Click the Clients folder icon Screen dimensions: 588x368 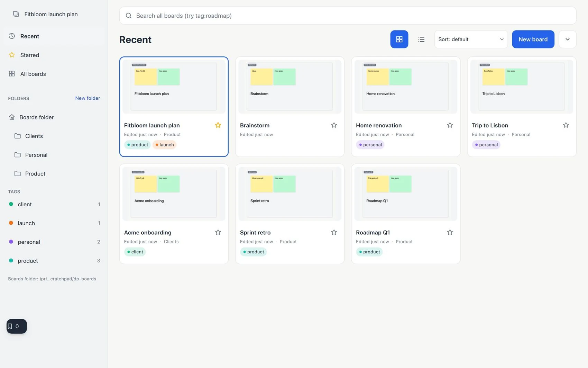pos(17,136)
